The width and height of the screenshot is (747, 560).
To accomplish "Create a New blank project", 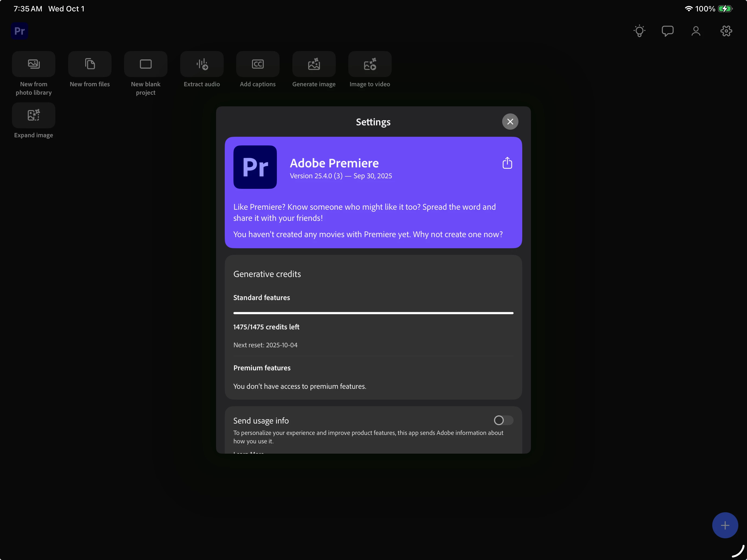I will [x=145, y=64].
